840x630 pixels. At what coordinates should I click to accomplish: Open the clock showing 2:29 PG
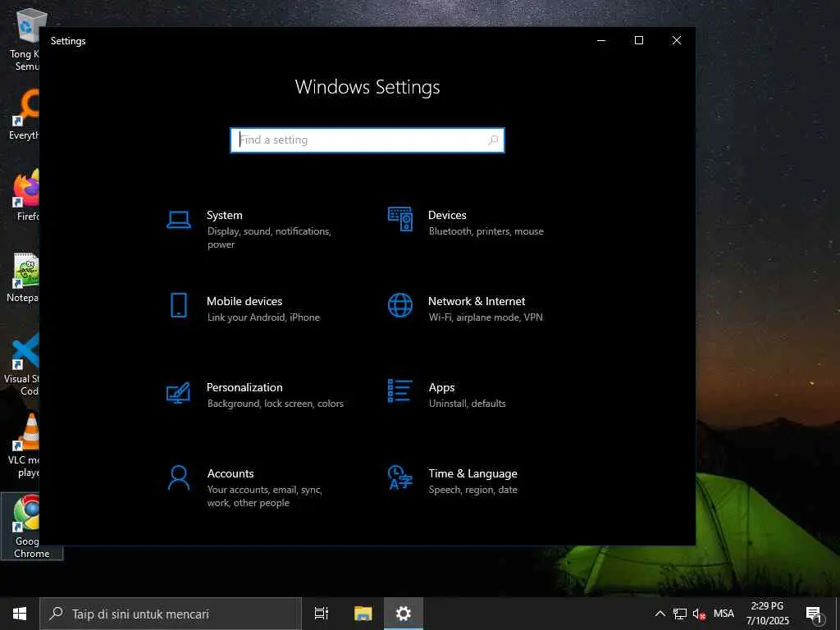coord(767,614)
